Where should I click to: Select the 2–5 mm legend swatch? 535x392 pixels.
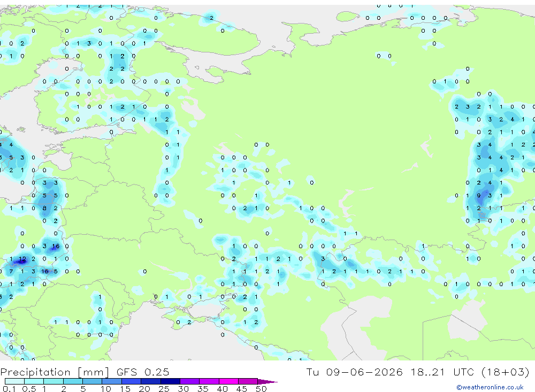(x=73, y=381)
